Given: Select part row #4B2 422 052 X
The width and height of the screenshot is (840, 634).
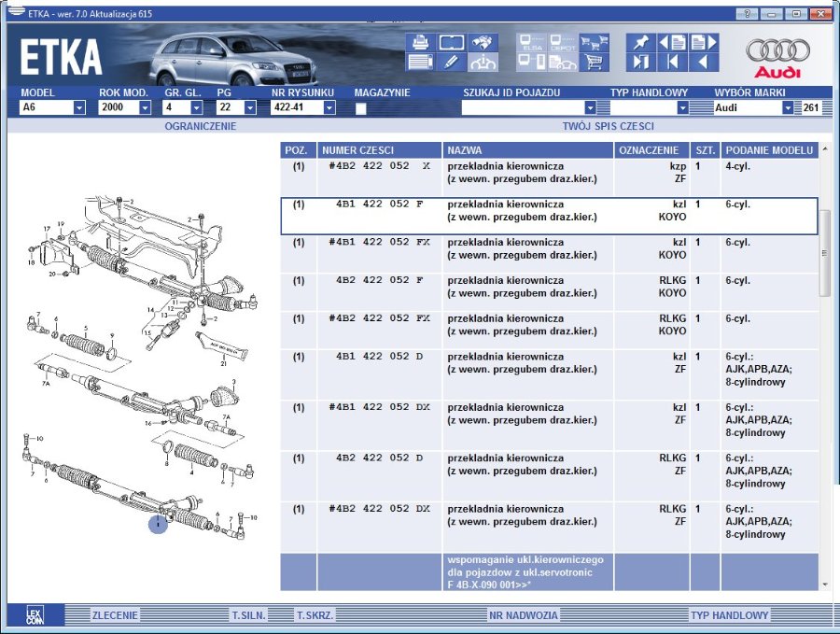Looking at the screenshot, I should pos(549,176).
